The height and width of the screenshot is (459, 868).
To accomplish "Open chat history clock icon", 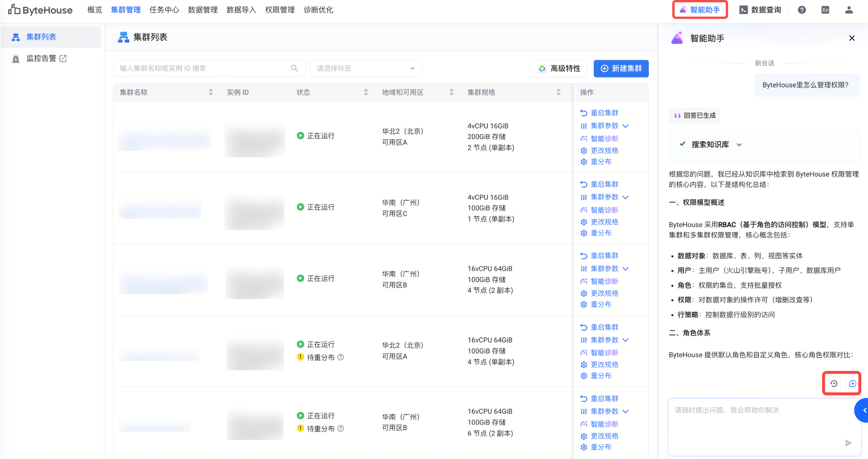I will point(834,383).
